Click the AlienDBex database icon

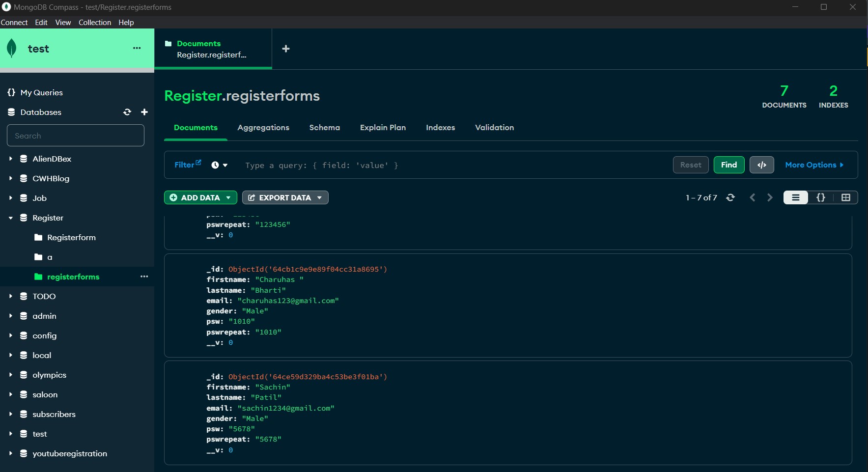coord(24,159)
